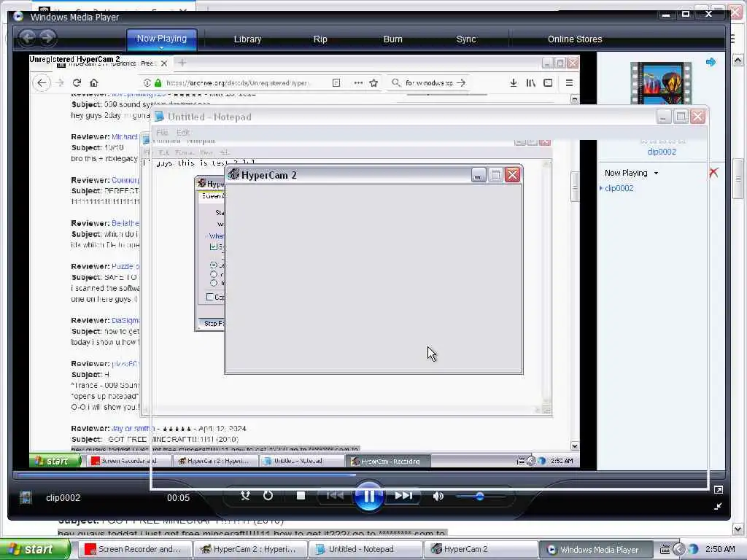Minimize the HyperCam 2 window

pyautogui.click(x=479, y=175)
